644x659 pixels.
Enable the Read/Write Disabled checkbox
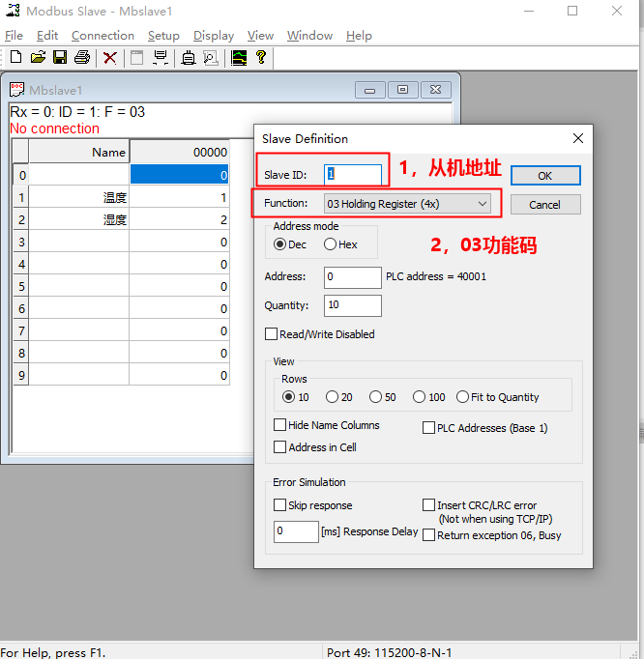coord(272,334)
